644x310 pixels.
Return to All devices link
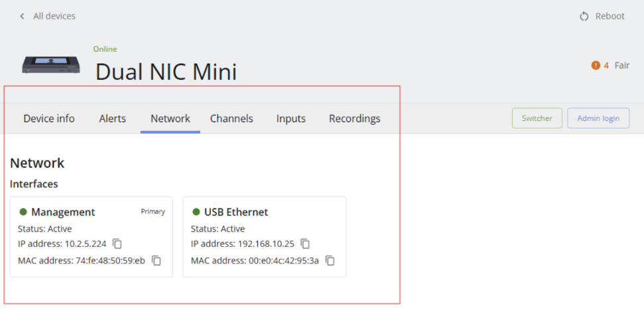(54, 17)
